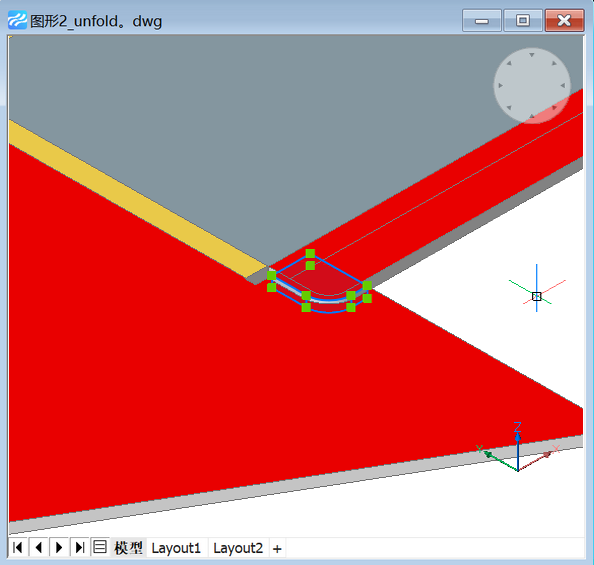
Task: Click the right arrow of view compass
Action: (563, 86)
